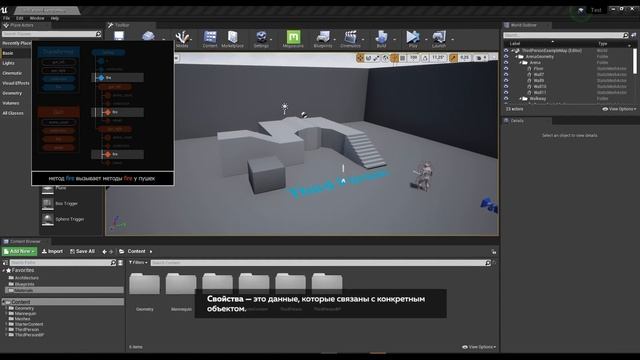The width and height of the screenshot is (640, 360).
Task: Click the Import button
Action: point(52,251)
